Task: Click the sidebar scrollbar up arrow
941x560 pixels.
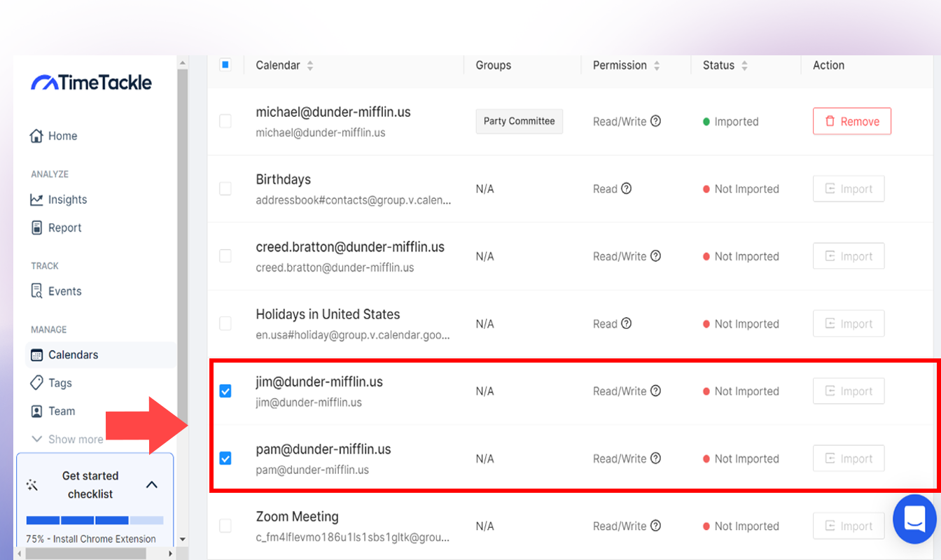Action: click(183, 62)
